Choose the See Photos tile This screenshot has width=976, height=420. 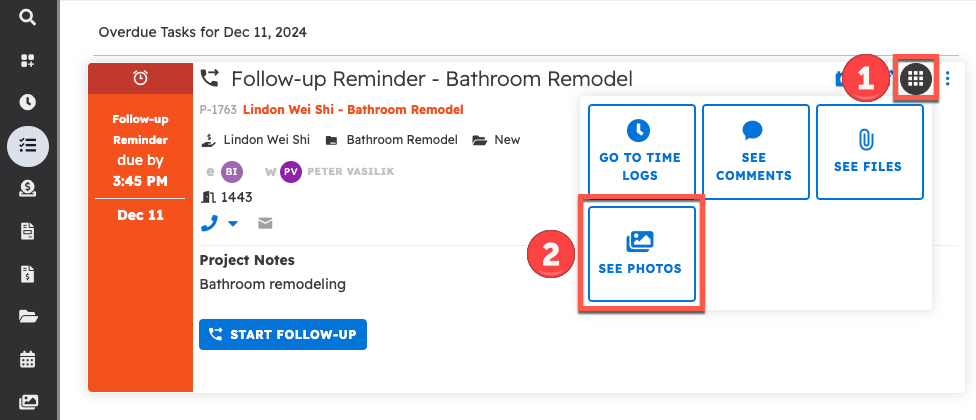tap(640, 254)
